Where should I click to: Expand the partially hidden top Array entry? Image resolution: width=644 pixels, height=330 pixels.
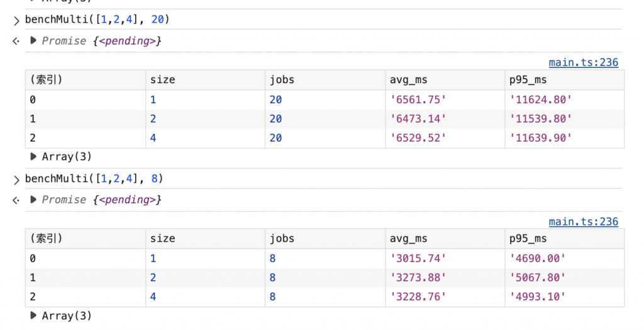(33, 2)
